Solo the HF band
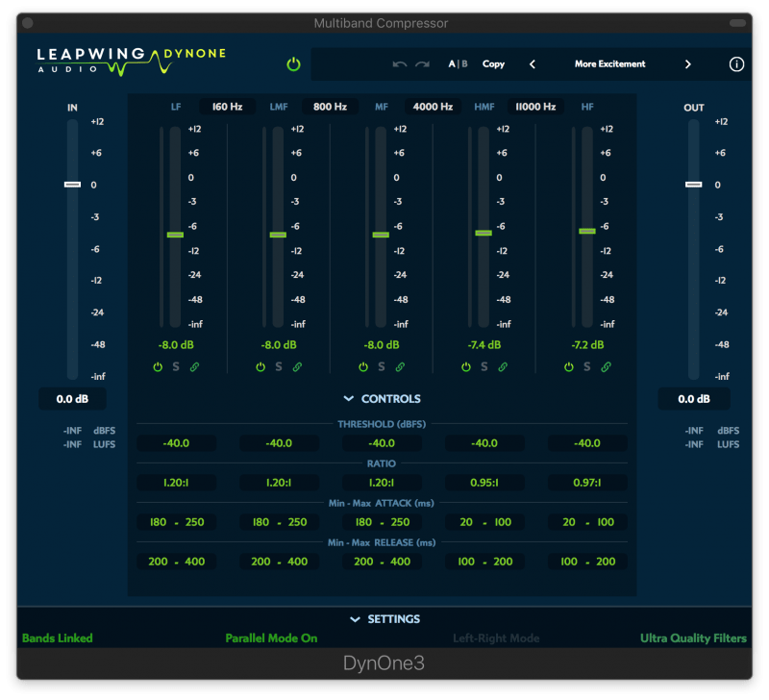 coord(586,366)
